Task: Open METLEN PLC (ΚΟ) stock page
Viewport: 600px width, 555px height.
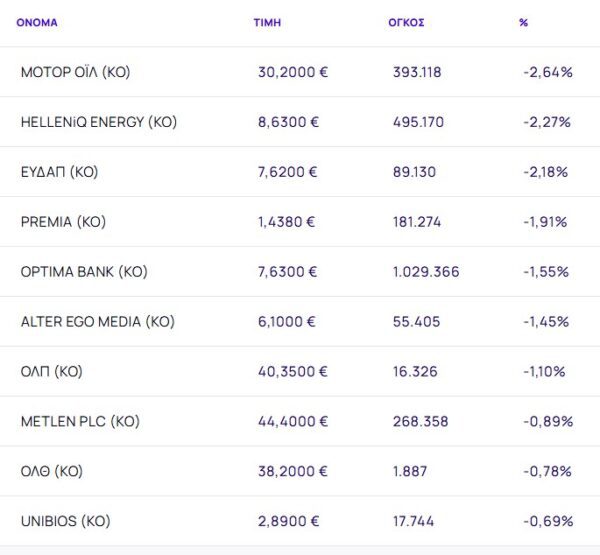Action: (80, 422)
